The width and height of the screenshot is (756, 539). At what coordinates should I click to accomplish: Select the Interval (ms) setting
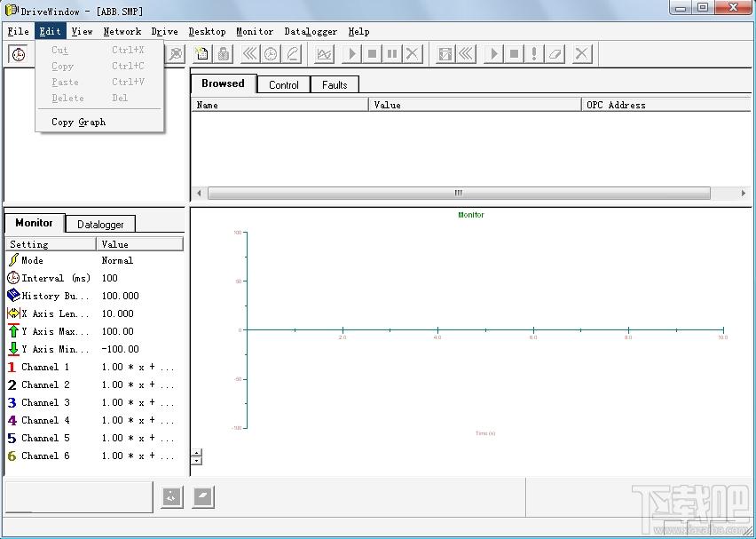point(94,279)
